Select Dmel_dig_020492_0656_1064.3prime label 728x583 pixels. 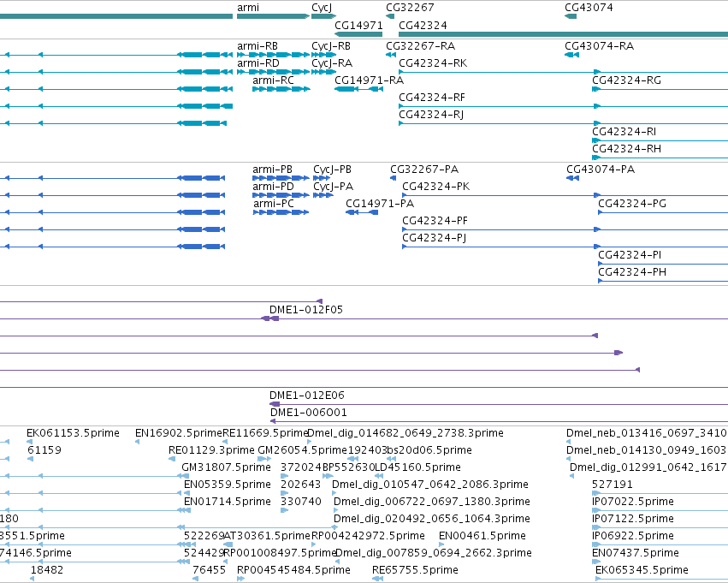click(x=432, y=520)
